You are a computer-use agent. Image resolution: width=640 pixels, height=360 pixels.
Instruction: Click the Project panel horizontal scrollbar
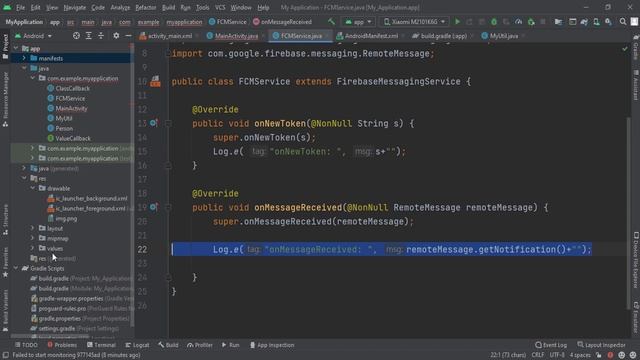pos(50,336)
